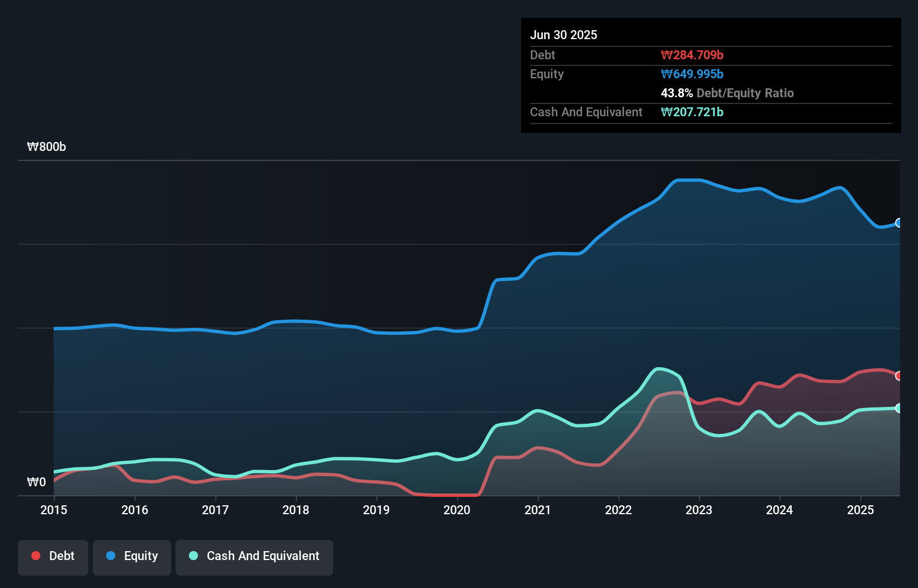Click the red Debt legend dot

(x=35, y=556)
